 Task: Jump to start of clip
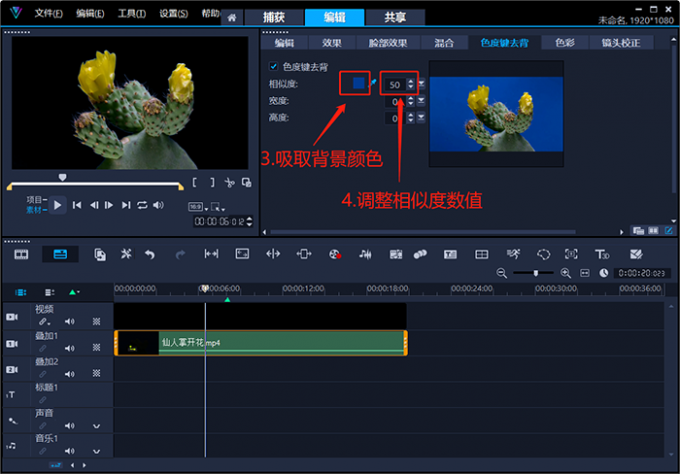coord(77,205)
